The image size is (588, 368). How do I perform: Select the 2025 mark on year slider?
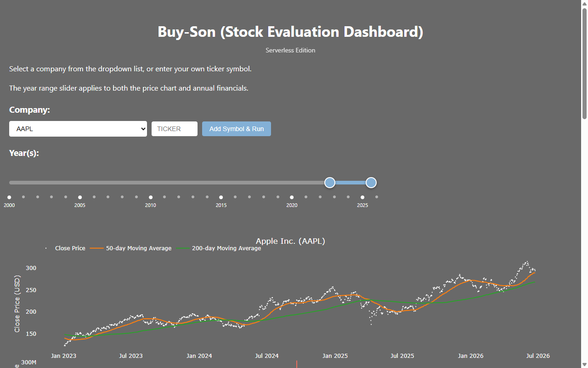(362, 197)
